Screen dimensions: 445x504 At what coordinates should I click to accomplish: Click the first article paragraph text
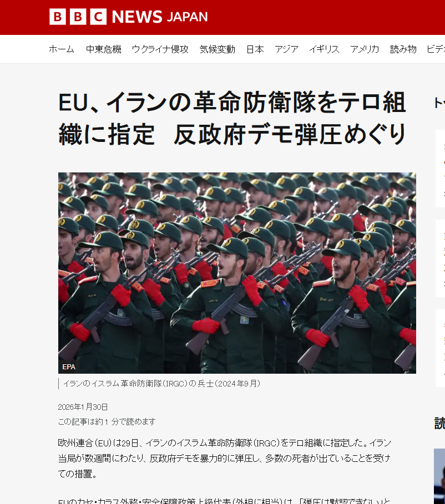[x=225, y=458]
